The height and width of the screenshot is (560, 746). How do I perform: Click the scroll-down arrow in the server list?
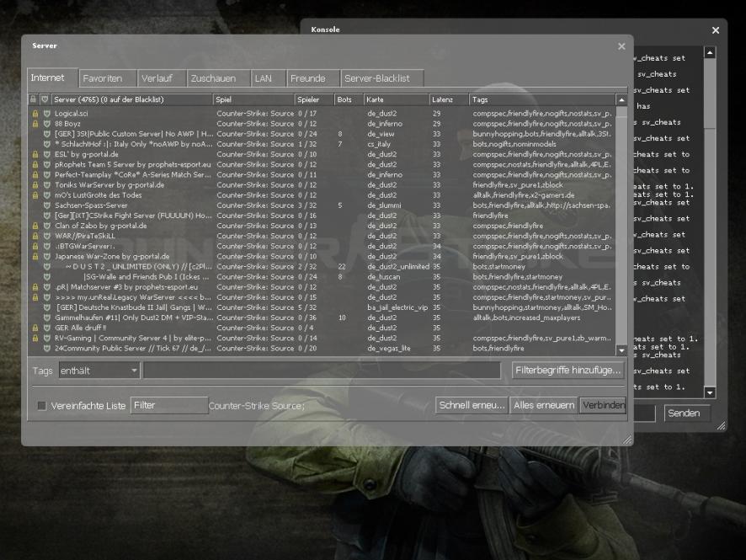(x=621, y=350)
